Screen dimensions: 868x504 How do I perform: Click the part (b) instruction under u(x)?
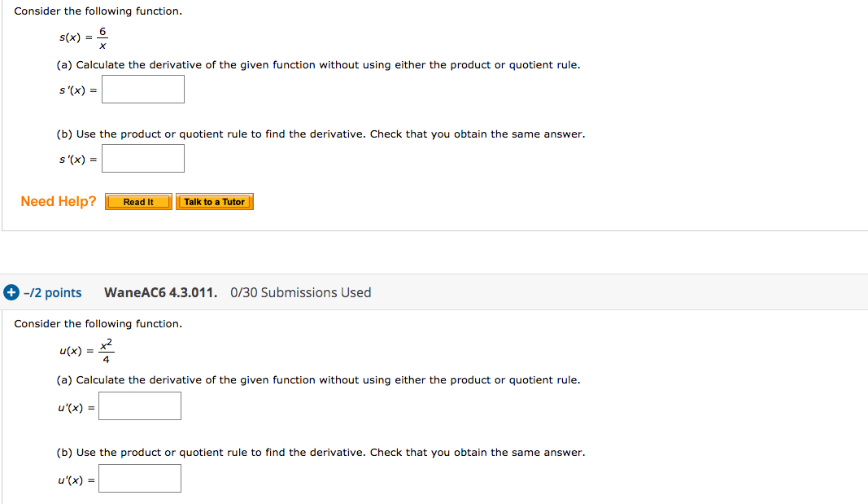321,453
